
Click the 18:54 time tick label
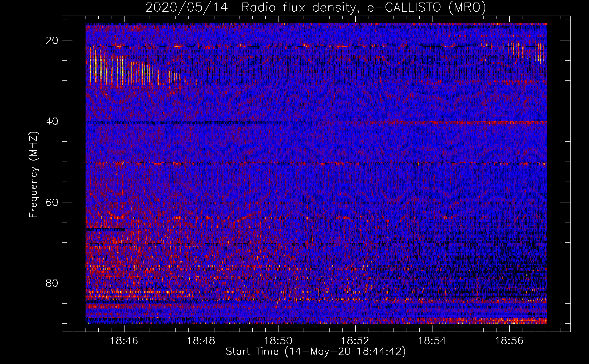point(432,341)
